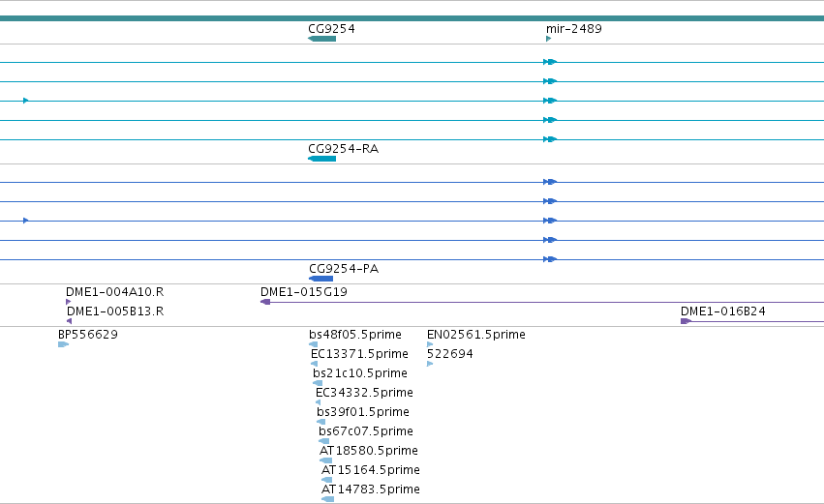
Task: Select the CG9254-RA transcript arrow glyph
Action: 321,159
